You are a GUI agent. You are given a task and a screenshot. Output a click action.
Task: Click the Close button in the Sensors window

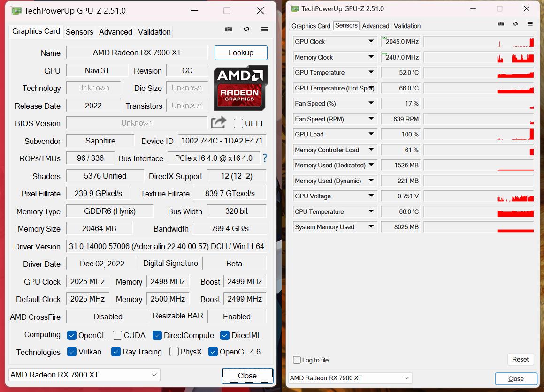[516, 379]
